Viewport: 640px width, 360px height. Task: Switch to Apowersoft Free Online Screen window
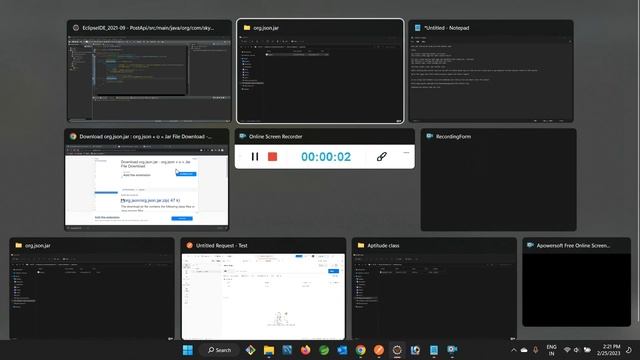[x=577, y=282]
